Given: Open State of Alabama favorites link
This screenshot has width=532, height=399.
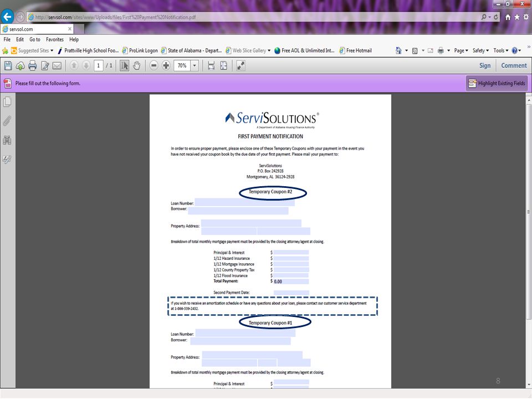Looking at the screenshot, I should [x=191, y=50].
